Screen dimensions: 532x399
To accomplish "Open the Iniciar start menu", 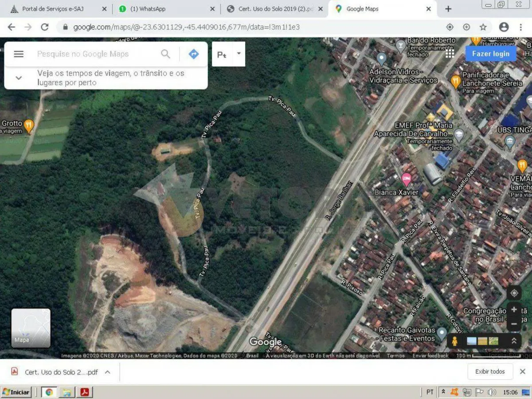I will point(16,392).
